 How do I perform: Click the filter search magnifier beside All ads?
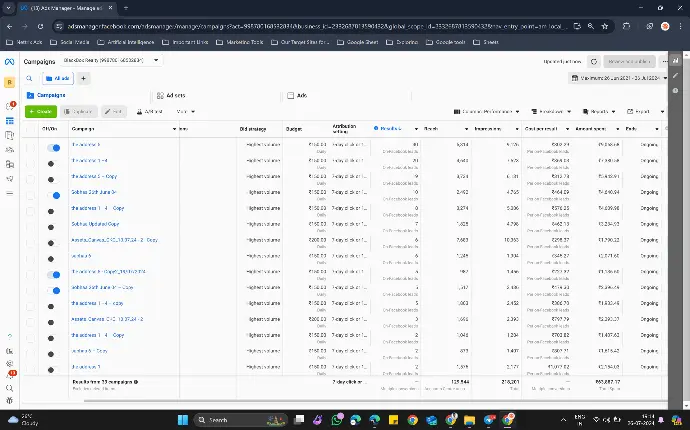(x=29, y=78)
